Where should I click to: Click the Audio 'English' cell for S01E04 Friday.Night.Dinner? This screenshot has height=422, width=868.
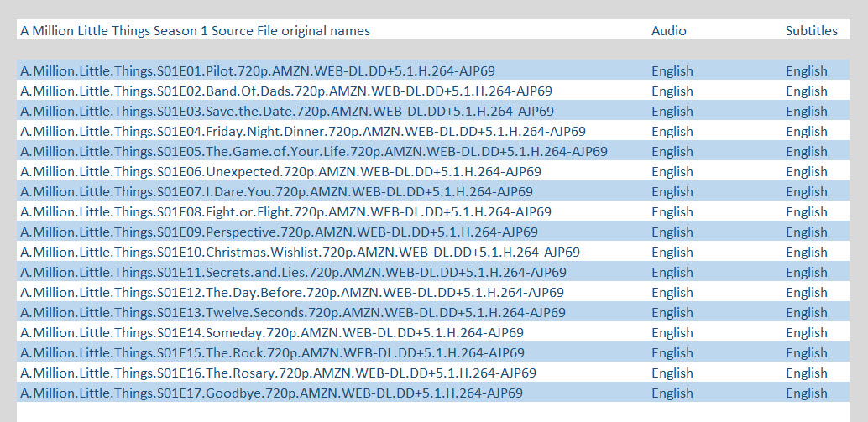point(672,132)
